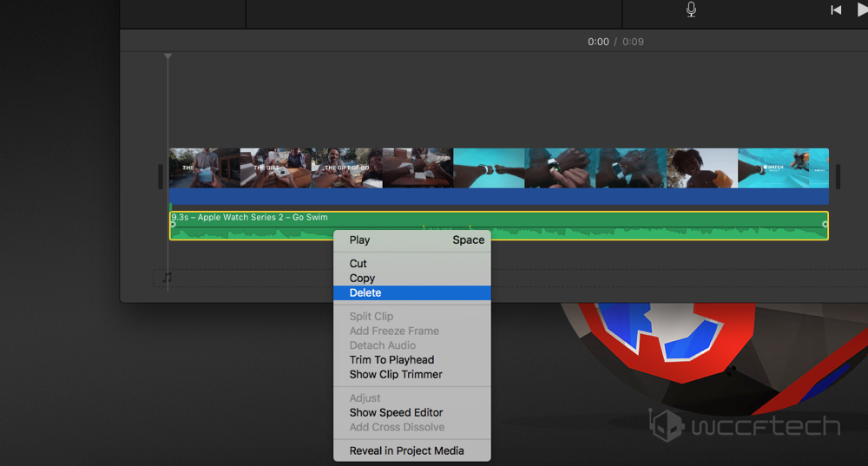Select the video clip thumbnail titled THE GIFT
The image size is (868, 466).
(275, 168)
